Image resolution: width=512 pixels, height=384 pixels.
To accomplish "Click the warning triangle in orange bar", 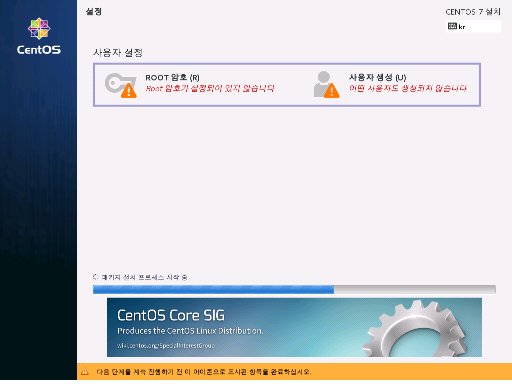I will point(85,371).
